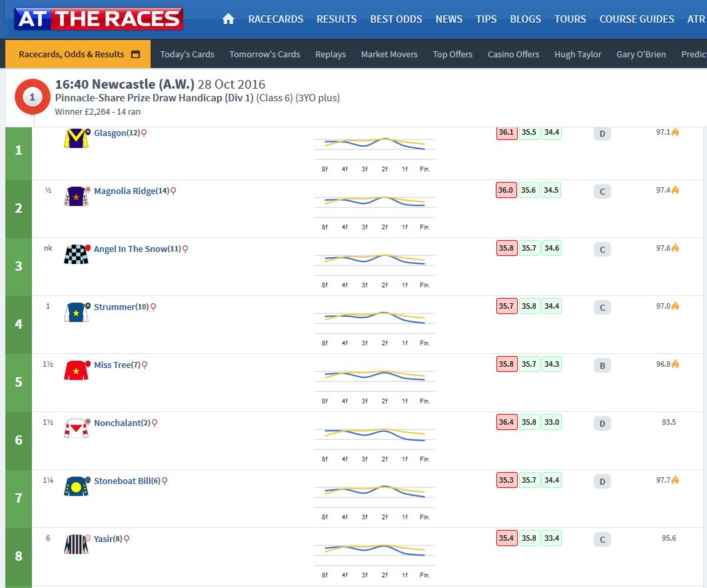The height and width of the screenshot is (588, 707).
Task: Click the tracker pin next to Stoneboat Bill
Action: pyautogui.click(x=165, y=481)
